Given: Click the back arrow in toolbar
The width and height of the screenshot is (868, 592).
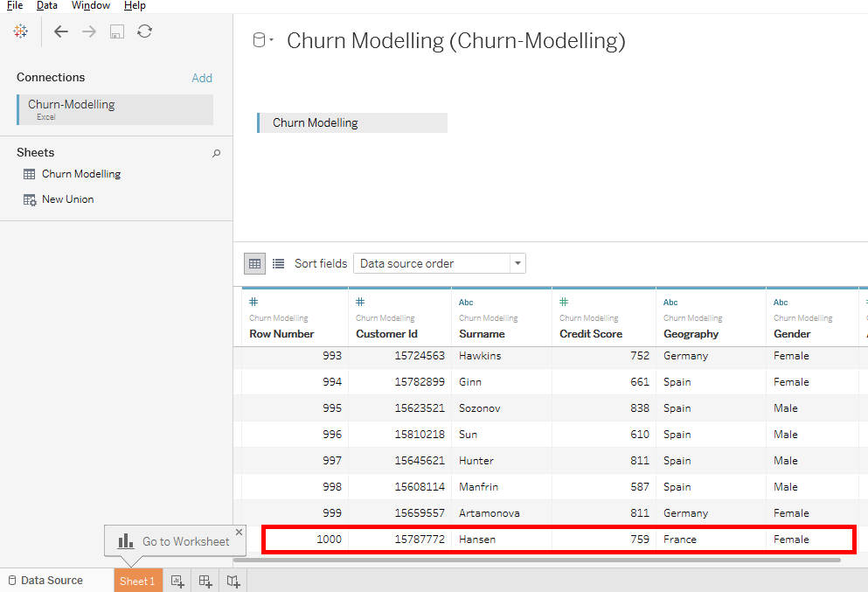Looking at the screenshot, I should 60,31.
